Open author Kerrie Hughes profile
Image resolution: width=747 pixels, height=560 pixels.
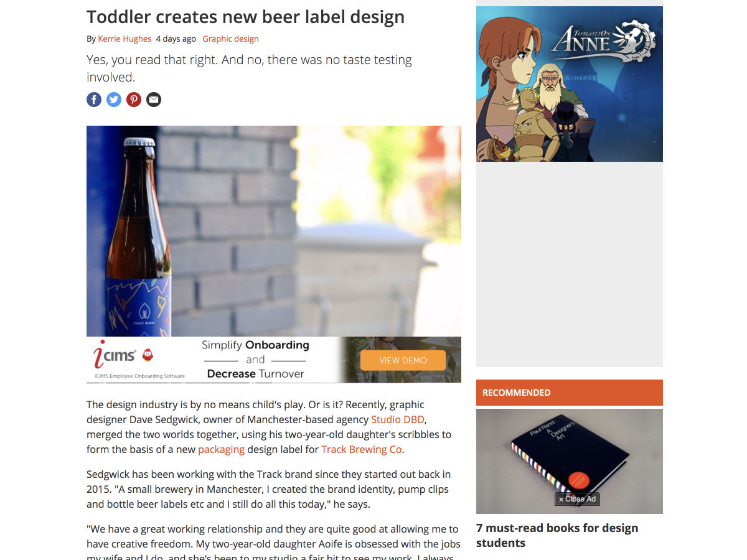(125, 39)
